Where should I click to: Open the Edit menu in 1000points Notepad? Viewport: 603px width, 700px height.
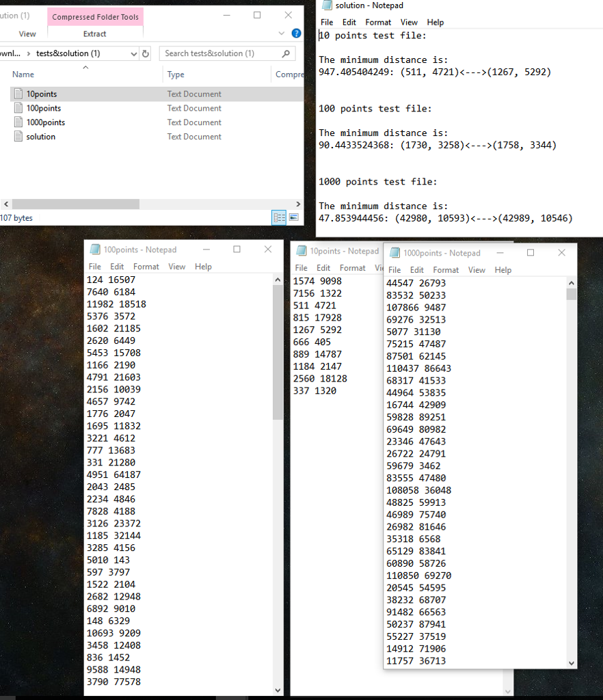point(417,269)
